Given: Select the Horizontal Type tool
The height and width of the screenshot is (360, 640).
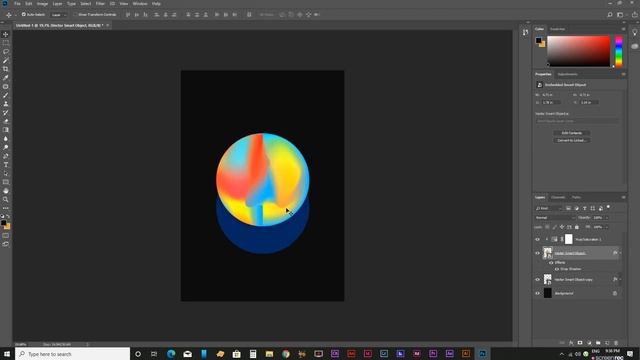Looking at the screenshot, I should pos(6,164).
